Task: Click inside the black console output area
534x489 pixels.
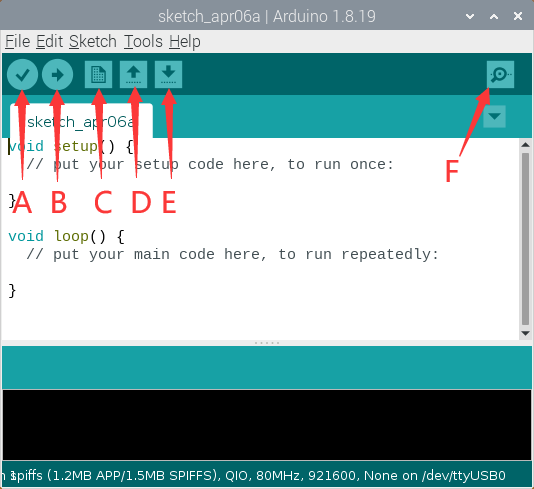Action: 267,425
